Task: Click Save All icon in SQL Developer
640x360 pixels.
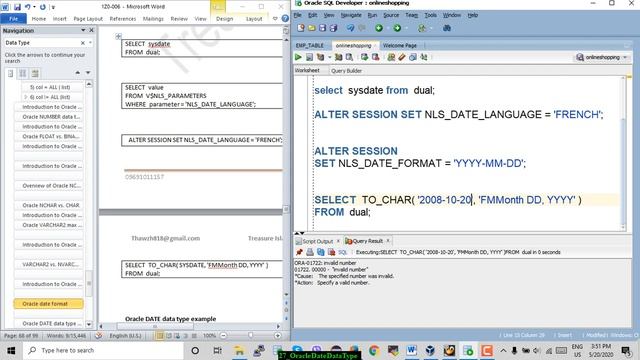Action: click(x=333, y=28)
